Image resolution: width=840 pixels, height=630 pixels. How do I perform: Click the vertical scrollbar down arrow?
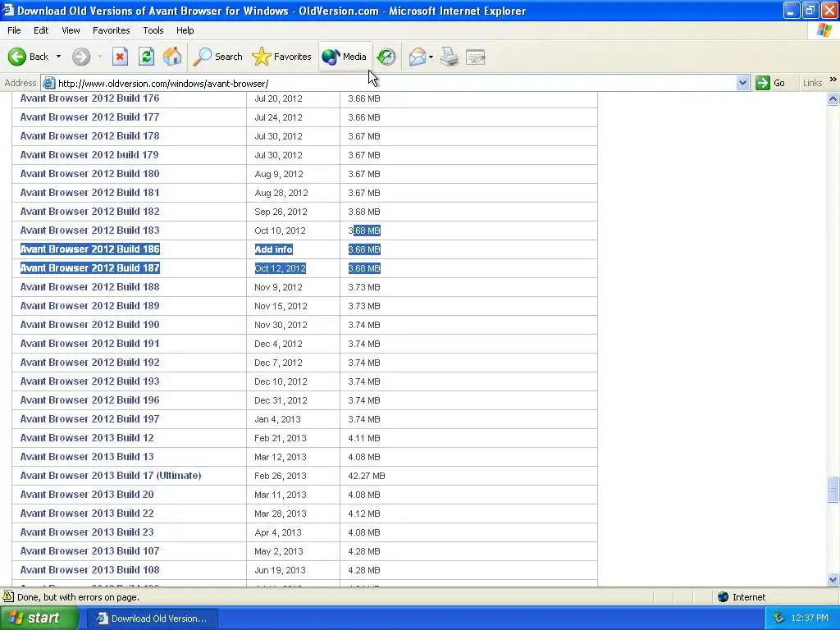tap(833, 579)
